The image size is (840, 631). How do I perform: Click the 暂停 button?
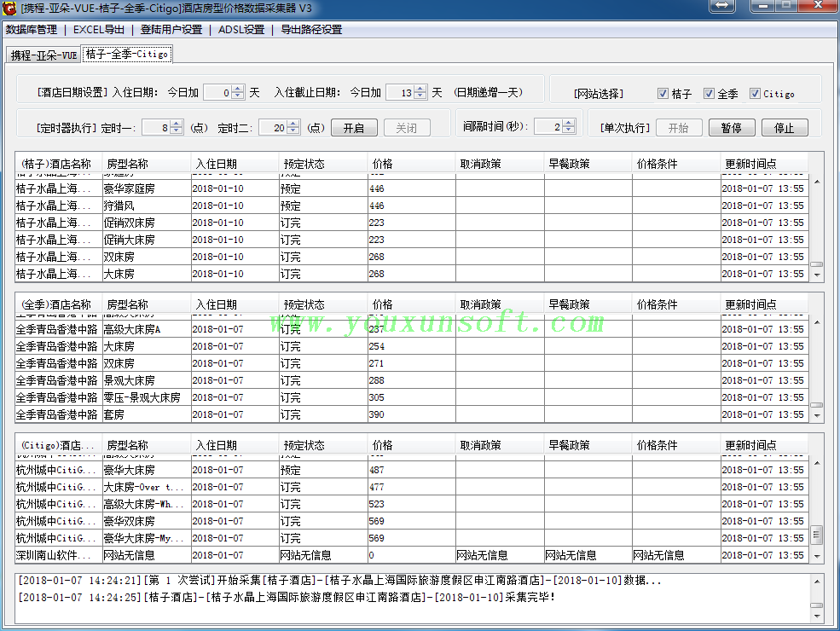pyautogui.click(x=732, y=128)
